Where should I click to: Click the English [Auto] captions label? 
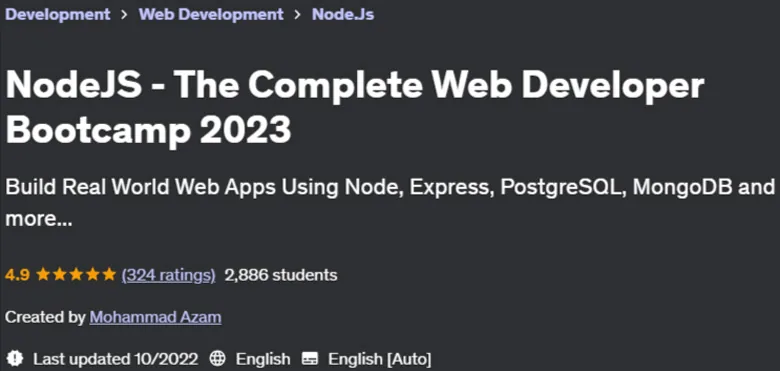click(380, 359)
